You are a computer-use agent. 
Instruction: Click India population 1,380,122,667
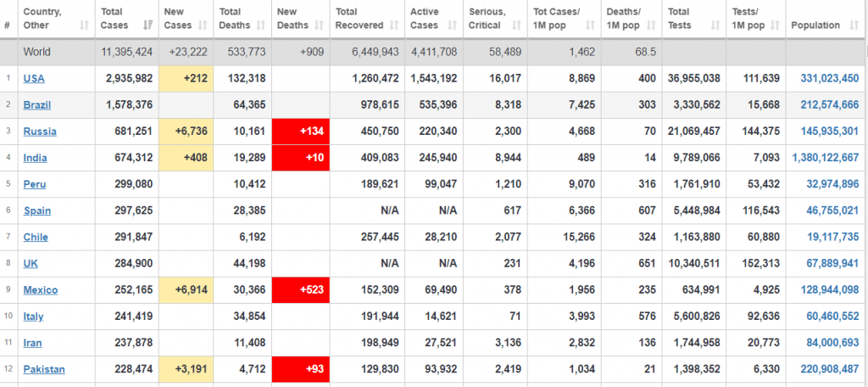click(x=826, y=158)
